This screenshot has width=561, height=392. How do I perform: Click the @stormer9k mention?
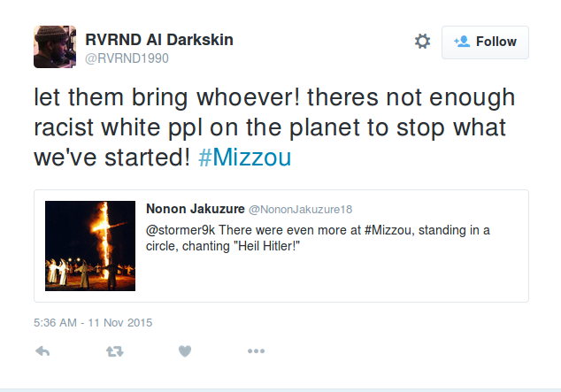[181, 230]
